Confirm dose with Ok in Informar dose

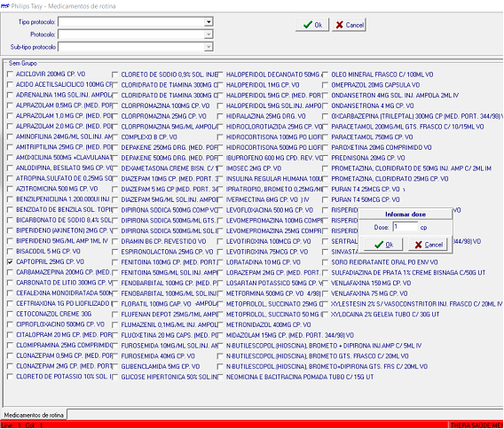pos(383,245)
